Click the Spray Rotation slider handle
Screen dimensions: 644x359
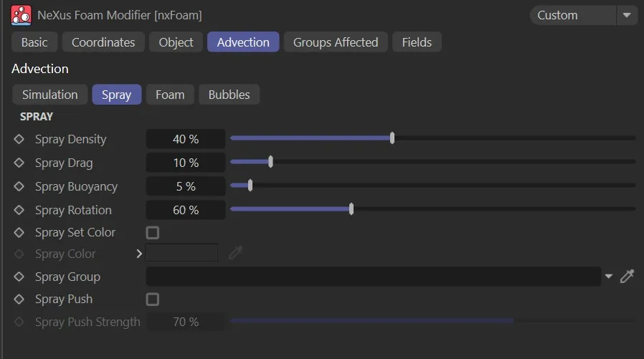[x=351, y=209]
